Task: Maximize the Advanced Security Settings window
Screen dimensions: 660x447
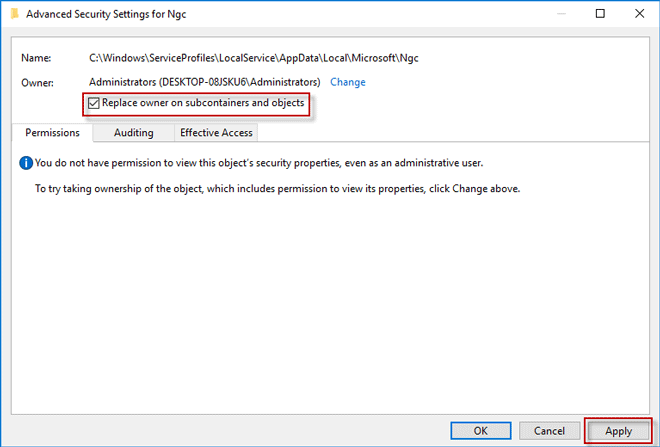Action: click(x=599, y=14)
